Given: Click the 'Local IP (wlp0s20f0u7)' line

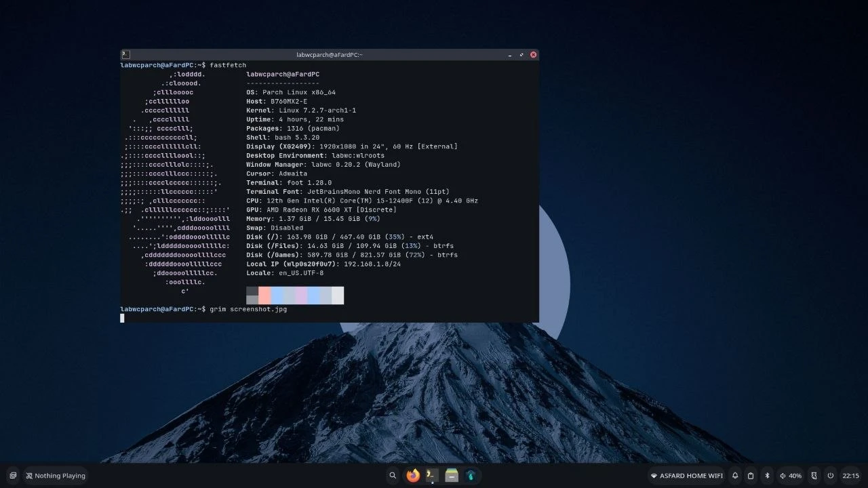Looking at the screenshot, I should (x=323, y=264).
